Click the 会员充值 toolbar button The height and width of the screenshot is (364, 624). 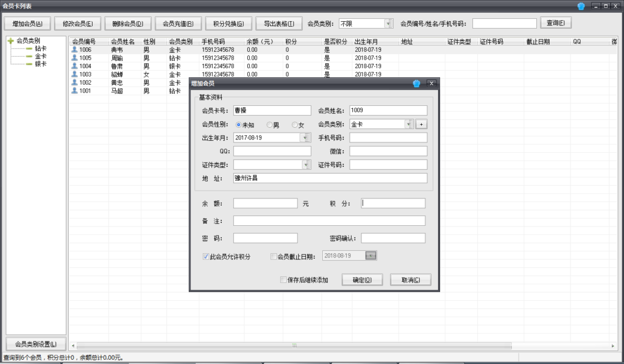[178, 24]
